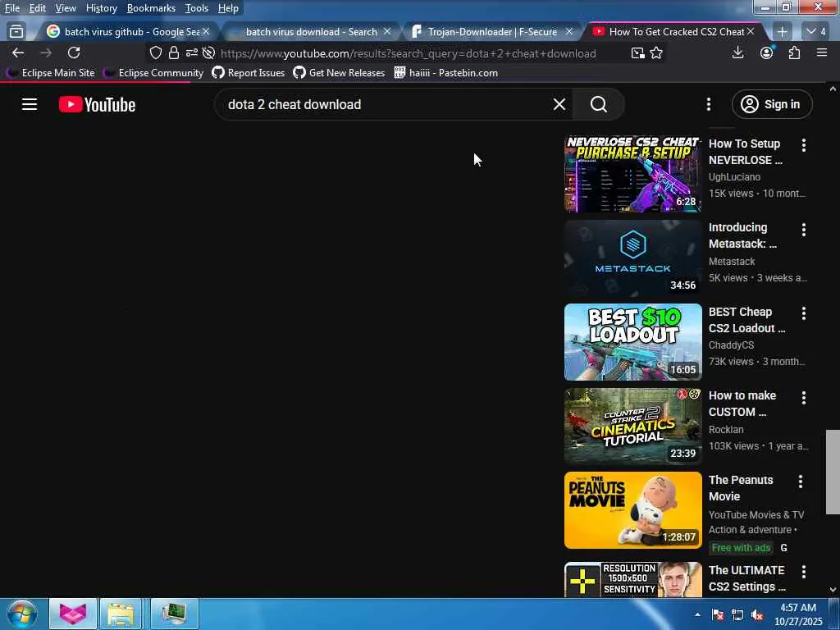Open Best $10 Loadout video thumbnail
This screenshot has height=630, width=840.
pyautogui.click(x=632, y=342)
